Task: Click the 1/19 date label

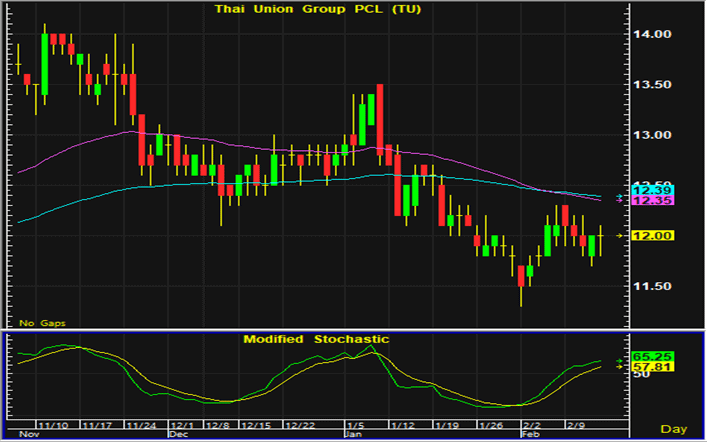Action: (447, 425)
